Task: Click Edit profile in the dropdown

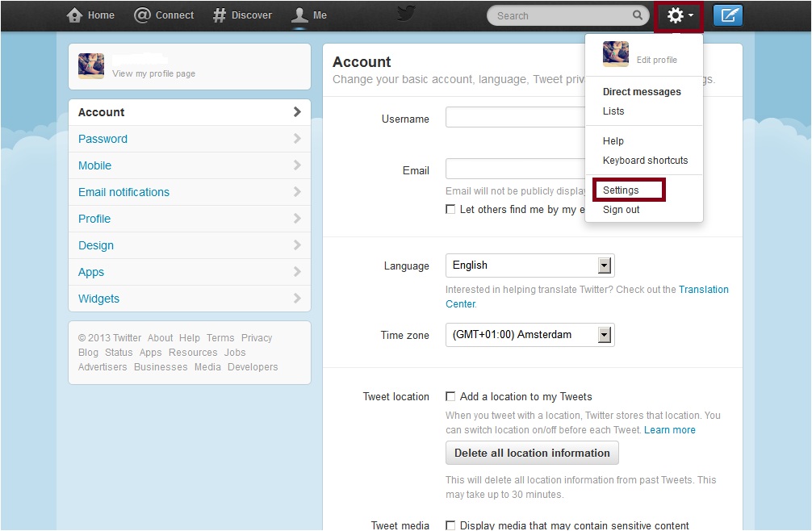Action: (657, 60)
